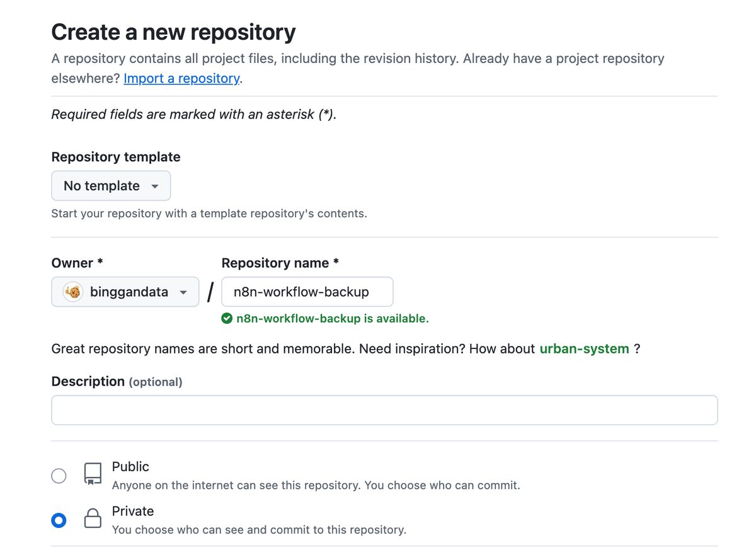The image size is (756, 555).
Task: Click the Public label text
Action: click(x=130, y=467)
